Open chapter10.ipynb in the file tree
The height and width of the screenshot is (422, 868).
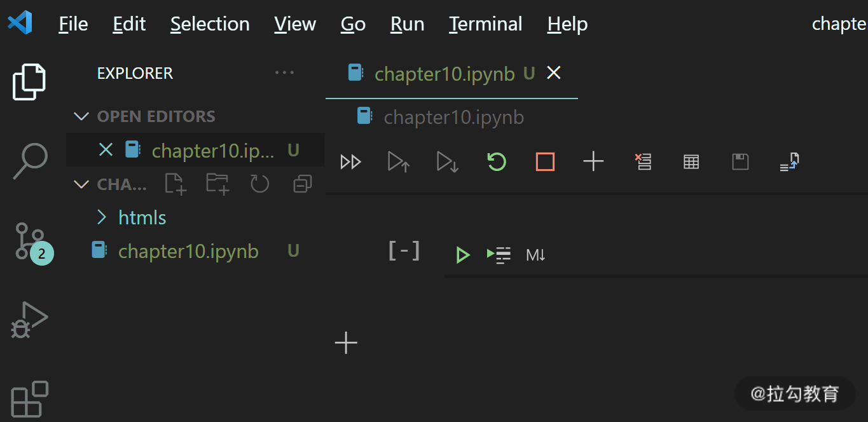click(x=188, y=251)
